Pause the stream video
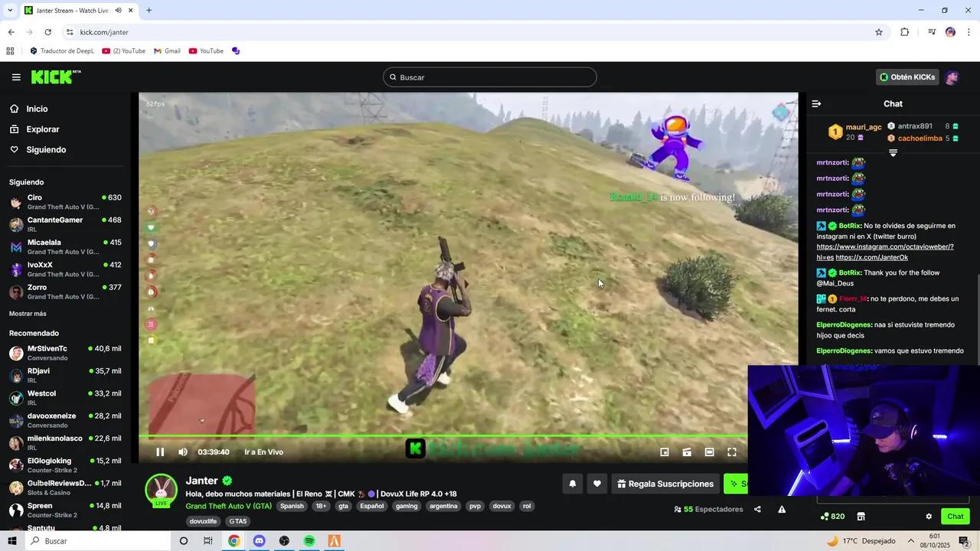This screenshot has width=980, height=551. pos(160,452)
